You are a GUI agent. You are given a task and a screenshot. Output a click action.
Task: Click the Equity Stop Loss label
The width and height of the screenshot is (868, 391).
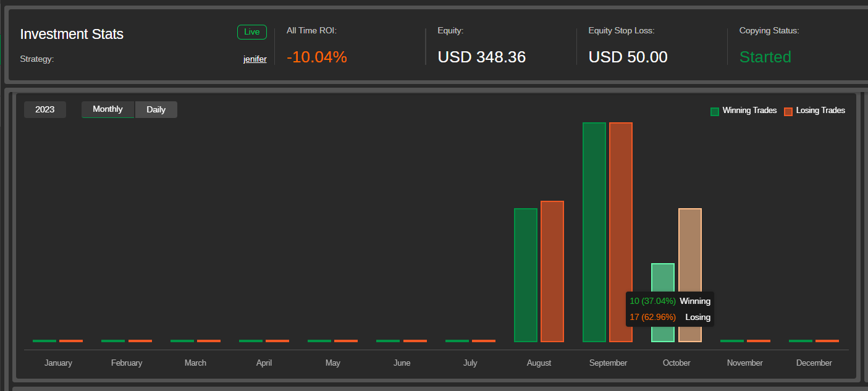click(x=621, y=30)
